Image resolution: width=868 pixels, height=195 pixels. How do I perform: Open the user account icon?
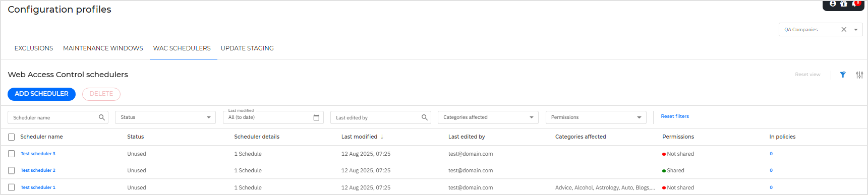pos(833,4)
